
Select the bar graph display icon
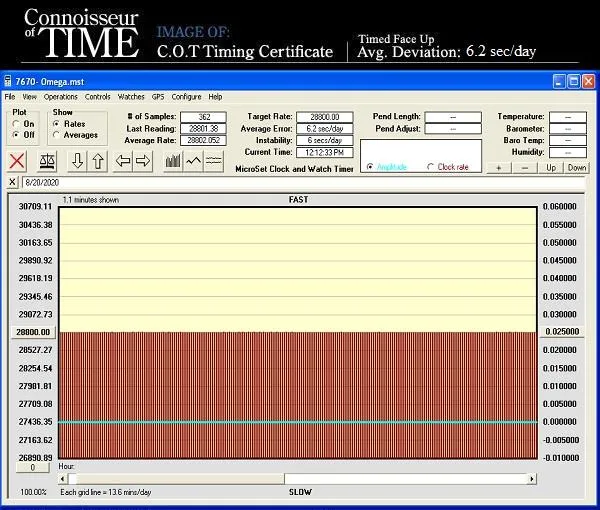pos(173,161)
